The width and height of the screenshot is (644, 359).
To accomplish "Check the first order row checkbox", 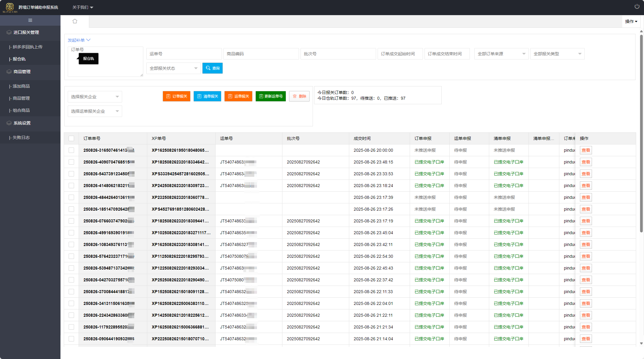I will (x=71, y=150).
